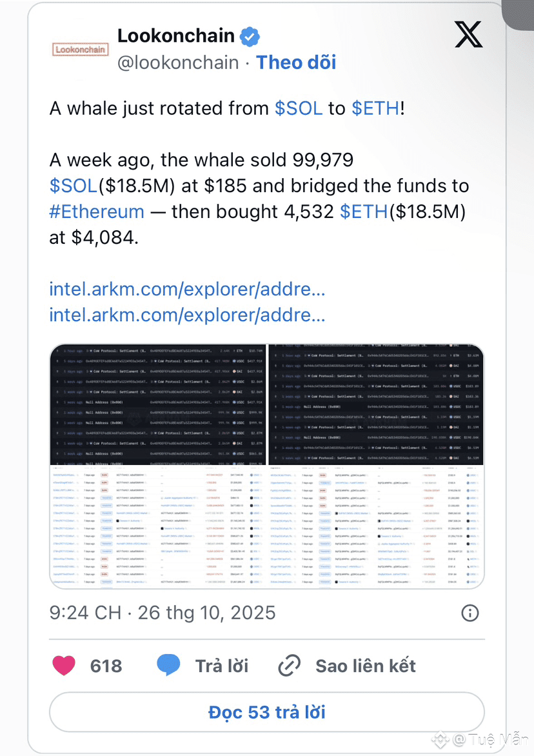Click the Theo dõi follow link
Viewport: 534px width, 756px height.
tap(296, 62)
